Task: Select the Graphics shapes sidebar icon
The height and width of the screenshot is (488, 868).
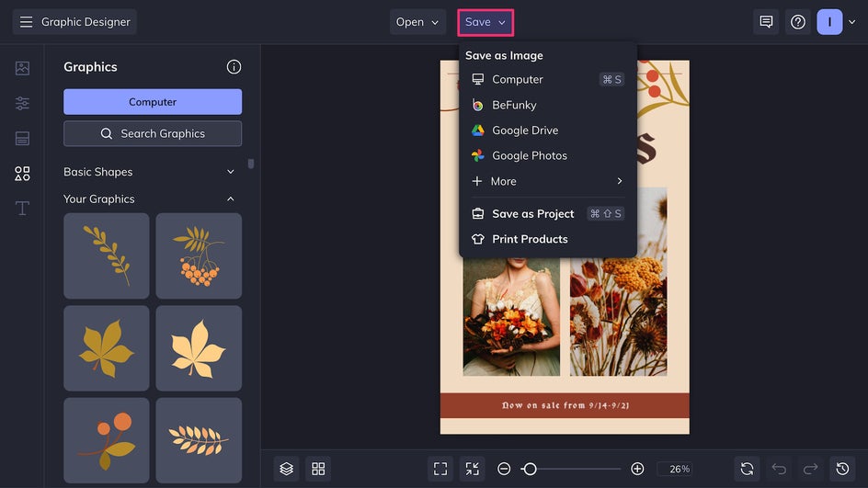Action: [22, 174]
